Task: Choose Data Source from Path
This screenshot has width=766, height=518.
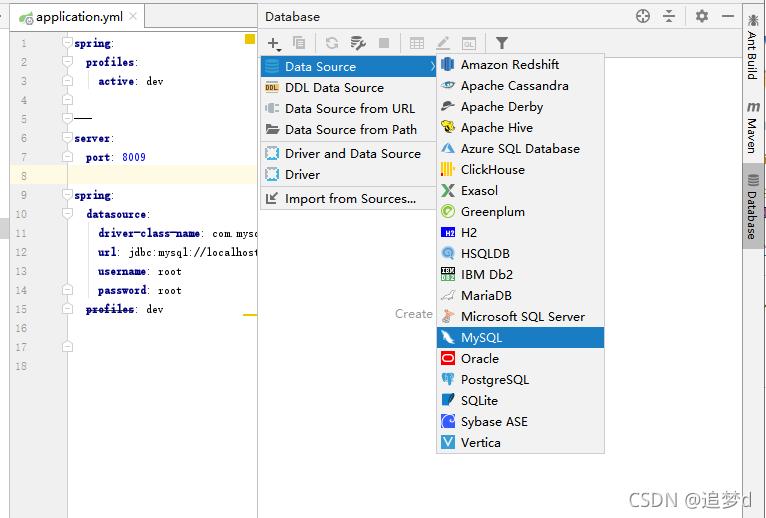Action: click(348, 130)
